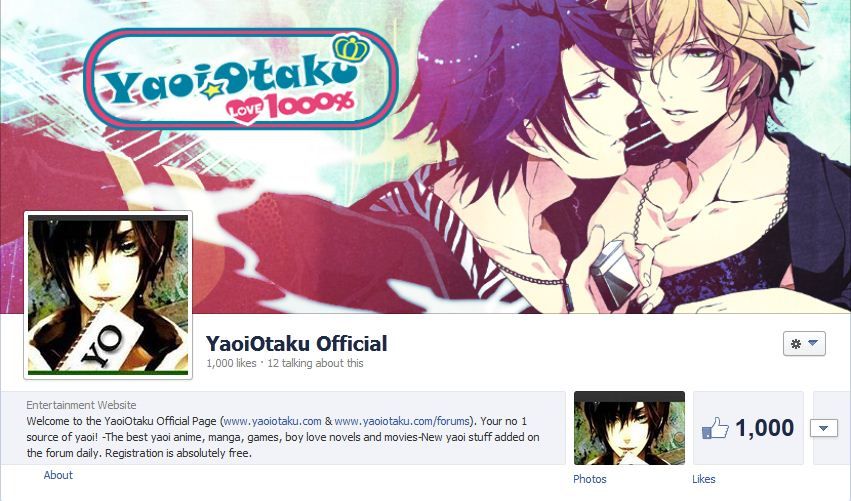Image resolution: width=851 pixels, height=501 pixels.
Task: Click the Entertainment Website category label
Action: pyautogui.click(x=81, y=405)
